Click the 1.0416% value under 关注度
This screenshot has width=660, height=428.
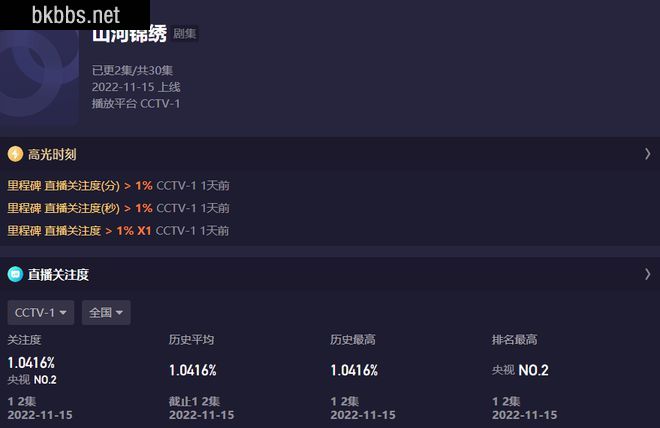click(x=31, y=363)
